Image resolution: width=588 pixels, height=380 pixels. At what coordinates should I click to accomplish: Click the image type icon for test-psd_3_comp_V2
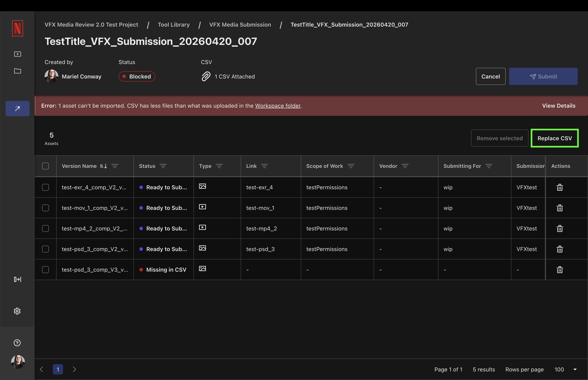[203, 248]
